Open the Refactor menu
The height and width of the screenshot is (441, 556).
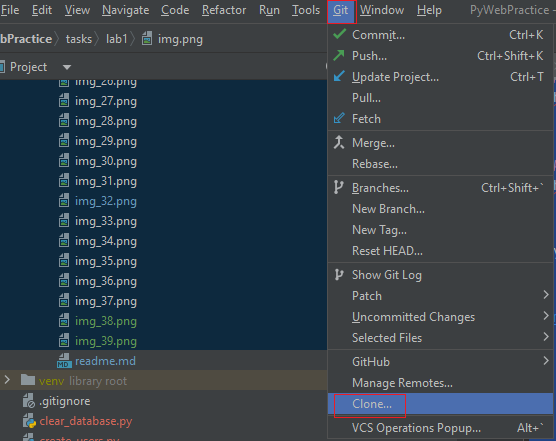click(x=224, y=10)
